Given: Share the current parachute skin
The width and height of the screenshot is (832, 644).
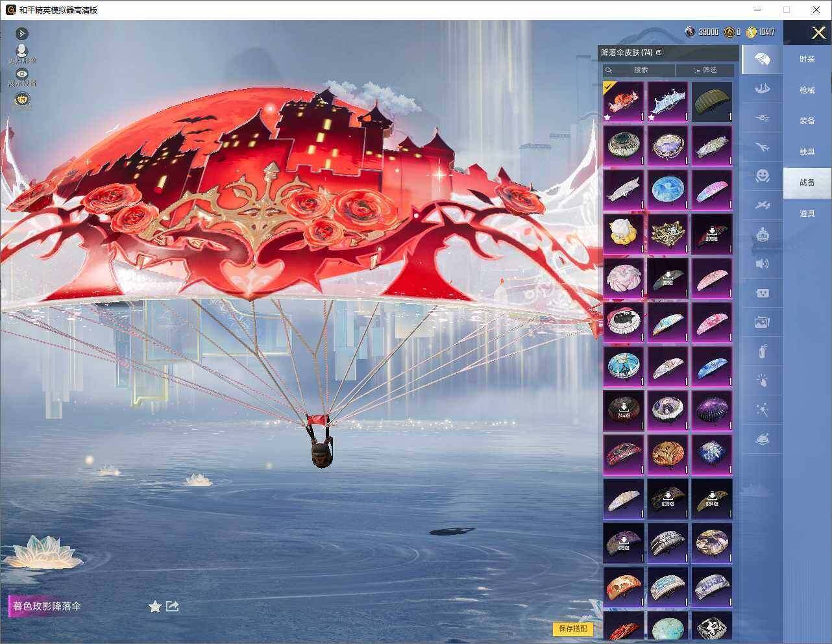Looking at the screenshot, I should click(172, 606).
